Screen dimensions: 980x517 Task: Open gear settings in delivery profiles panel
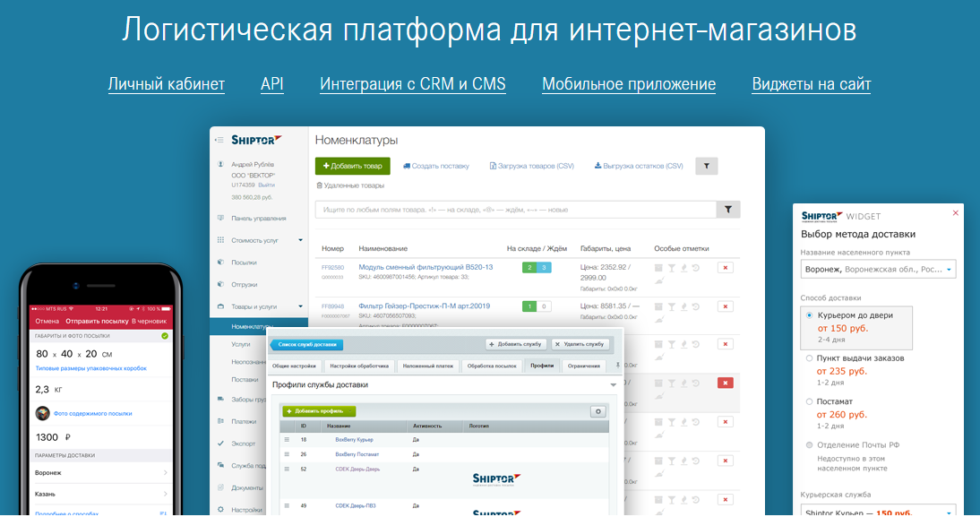598,411
